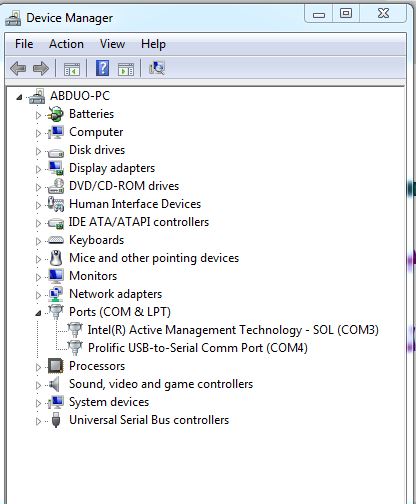This screenshot has width=416, height=504.
Task: Click the ABDUO-PC computer icon
Action: click(x=37, y=96)
